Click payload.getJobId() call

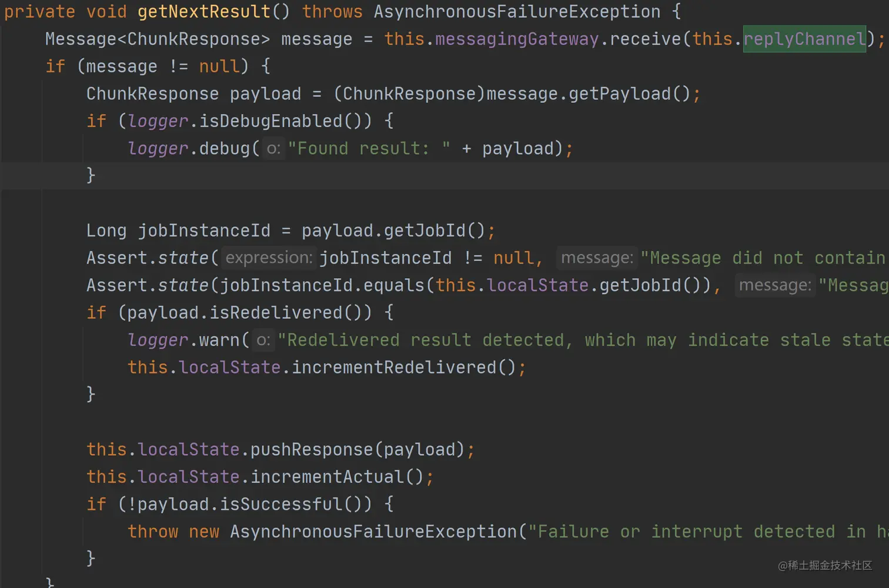(x=393, y=230)
